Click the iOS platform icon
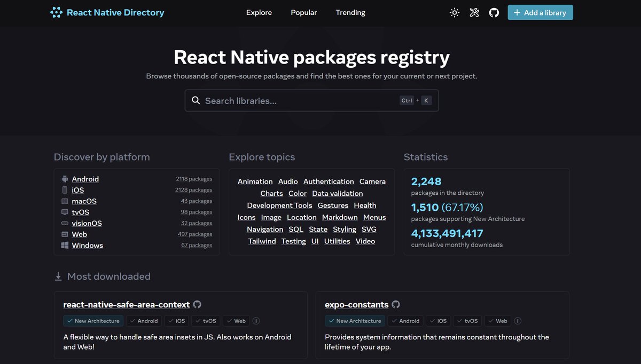The width and height of the screenshot is (641, 364). (65, 190)
